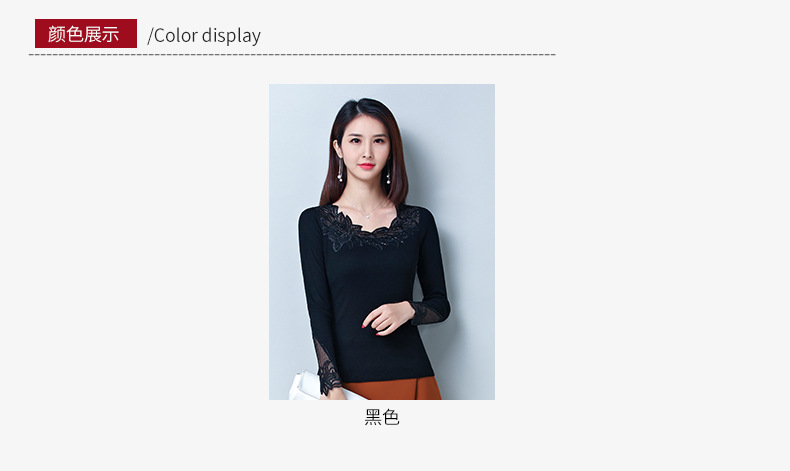Click the orange skirt in photo
This screenshot has width=790, height=471.
[x=392, y=388]
